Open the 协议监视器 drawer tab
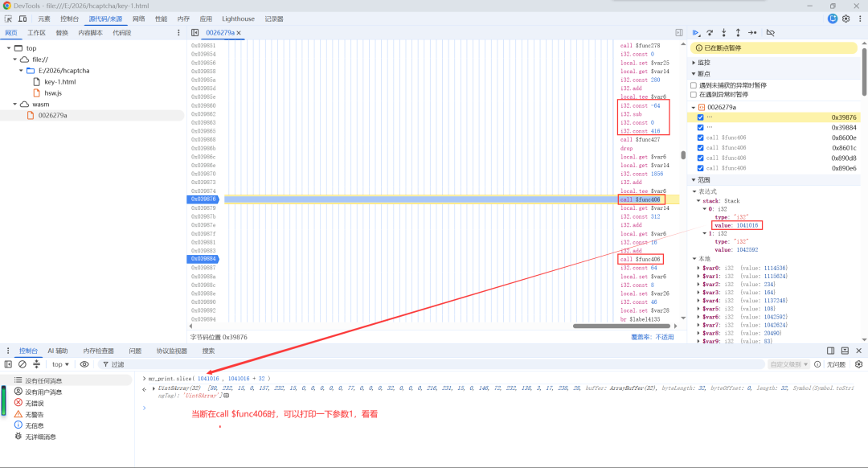 coord(172,351)
